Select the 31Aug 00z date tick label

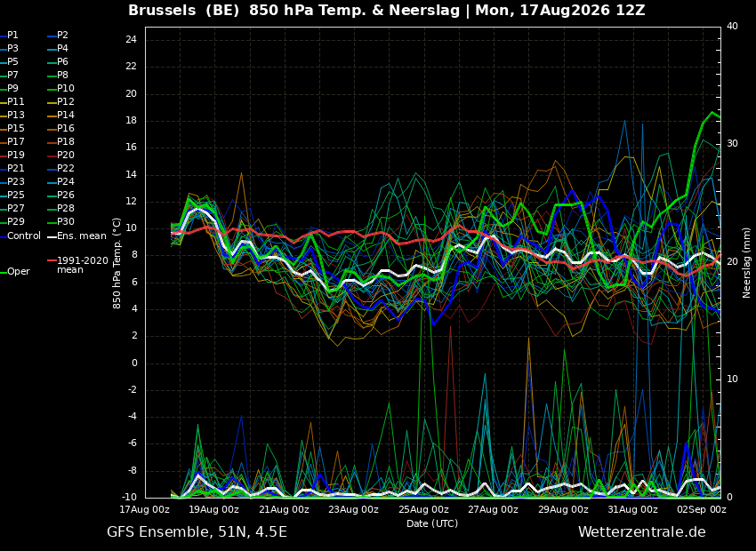pyautogui.click(x=632, y=509)
